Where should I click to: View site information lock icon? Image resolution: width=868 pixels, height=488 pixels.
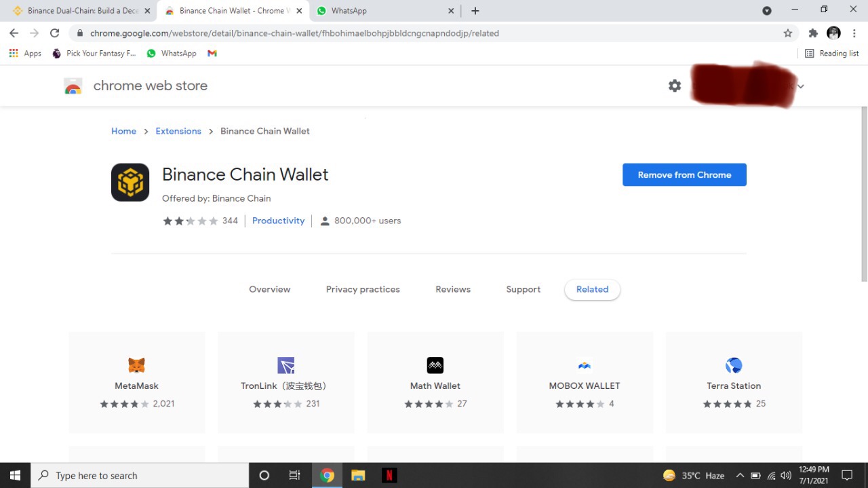80,33
